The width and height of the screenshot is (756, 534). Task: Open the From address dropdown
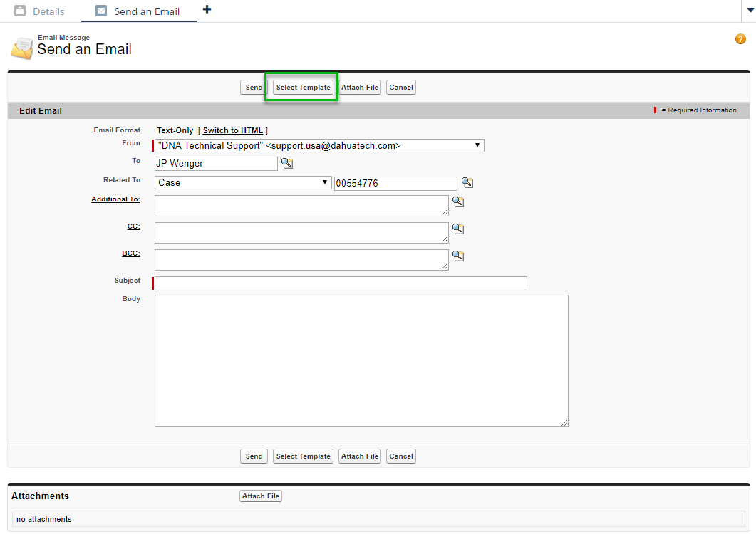coord(319,145)
